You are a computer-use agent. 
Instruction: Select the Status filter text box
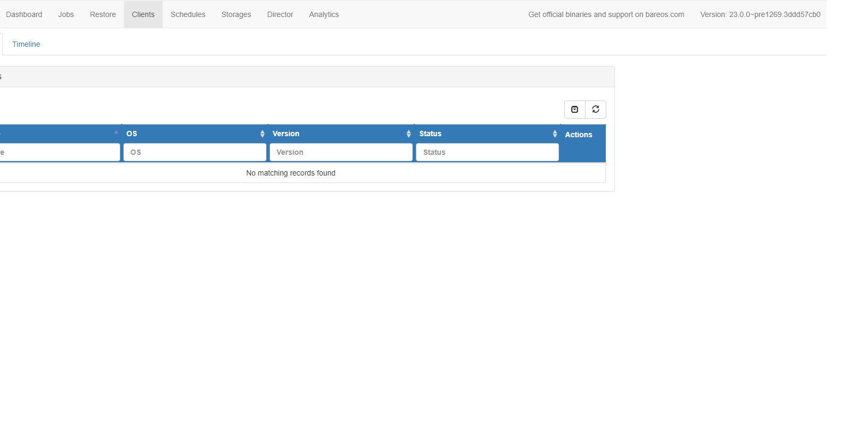pos(487,152)
